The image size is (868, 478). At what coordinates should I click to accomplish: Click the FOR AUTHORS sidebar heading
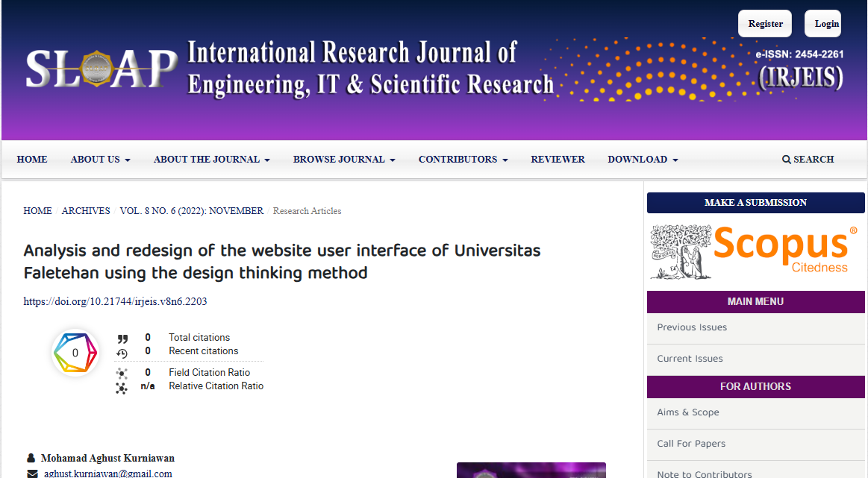click(755, 387)
